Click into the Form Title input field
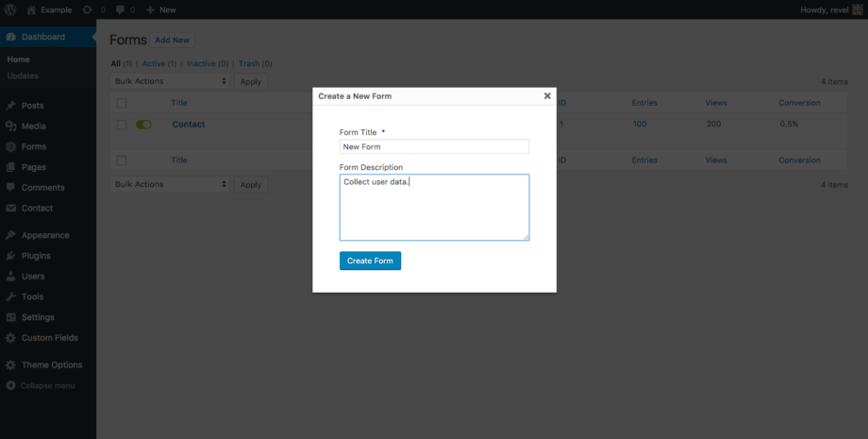Screen dimensions: 868x439 pos(434,147)
